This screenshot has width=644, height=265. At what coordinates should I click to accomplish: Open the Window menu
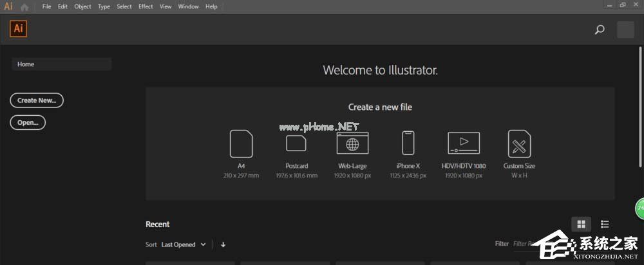[x=189, y=6]
